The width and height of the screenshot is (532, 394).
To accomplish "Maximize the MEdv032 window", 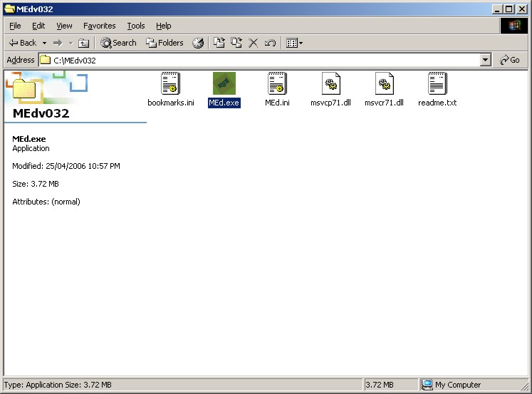I will coord(509,9).
